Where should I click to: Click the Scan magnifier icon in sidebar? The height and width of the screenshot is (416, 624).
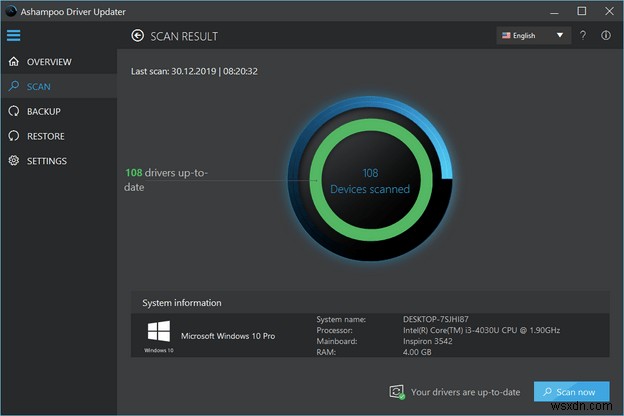coord(14,86)
